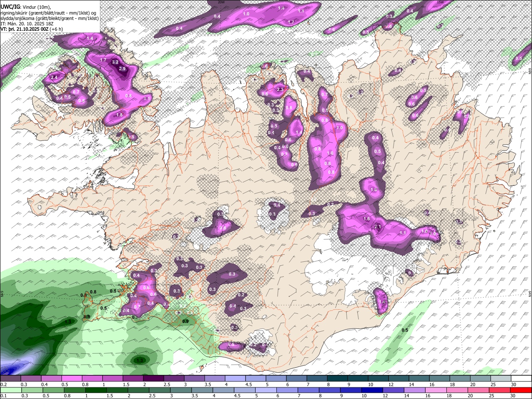Viewport: 532px width, 399px height.
Task: Select the dark navy swatch at 10 in rain legend
Action: [x=372, y=390]
